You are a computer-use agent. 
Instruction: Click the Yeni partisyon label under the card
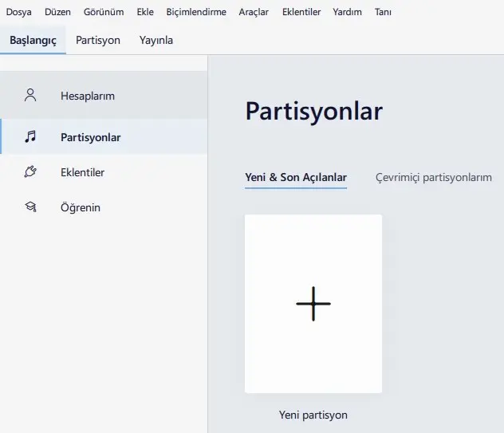point(313,415)
